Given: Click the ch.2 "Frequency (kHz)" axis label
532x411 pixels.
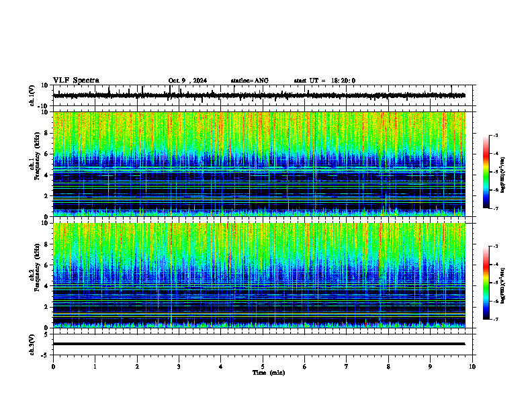Looking at the screenshot, I should pyautogui.click(x=37, y=267).
